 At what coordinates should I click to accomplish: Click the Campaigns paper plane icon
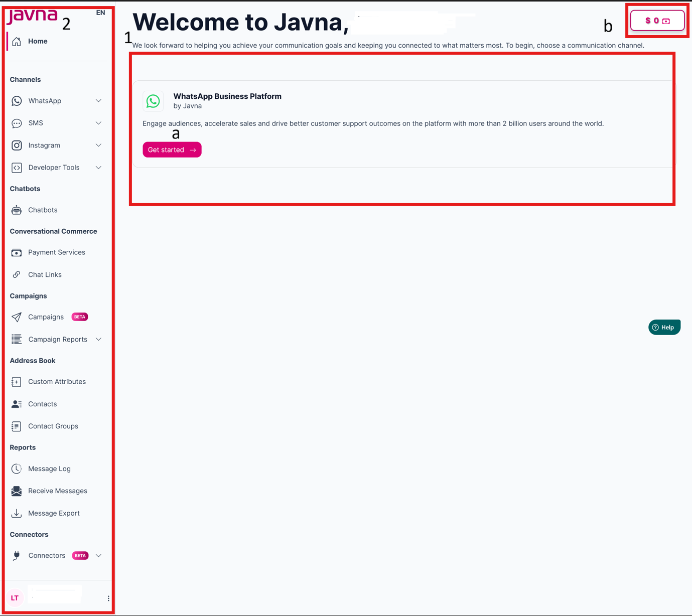pos(17,317)
